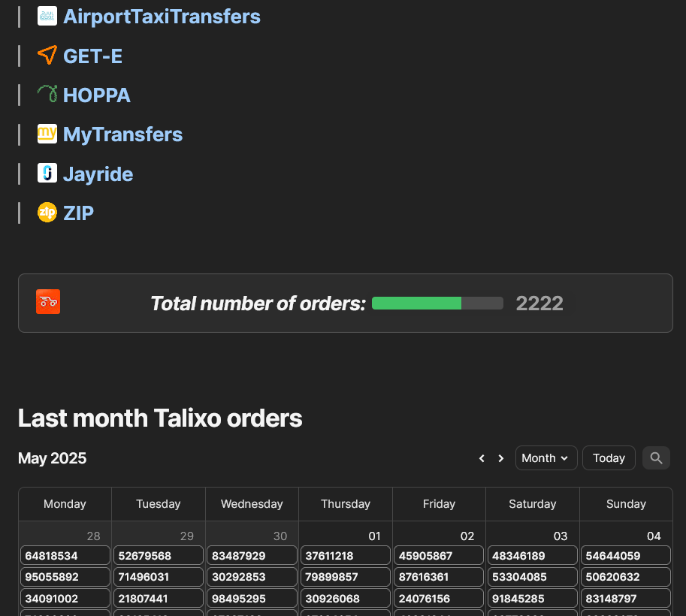Open the calendar search magnifier
Viewport: 686px width, 616px height.
[x=656, y=458]
